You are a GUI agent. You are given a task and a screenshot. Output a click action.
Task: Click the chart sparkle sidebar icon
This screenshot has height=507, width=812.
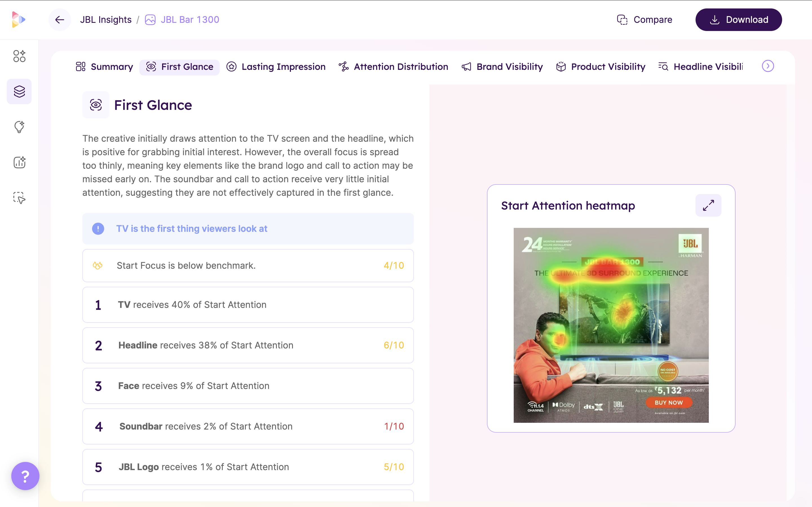click(19, 162)
